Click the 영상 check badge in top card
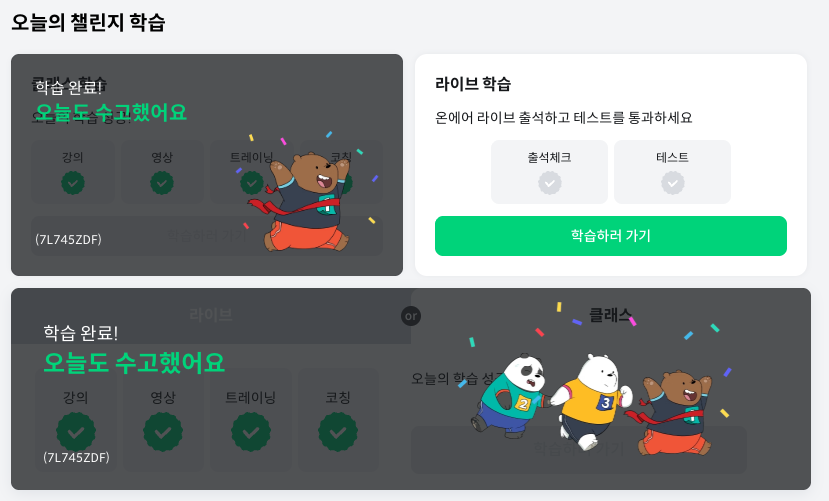Screen dimensions: 829x501 [162, 183]
